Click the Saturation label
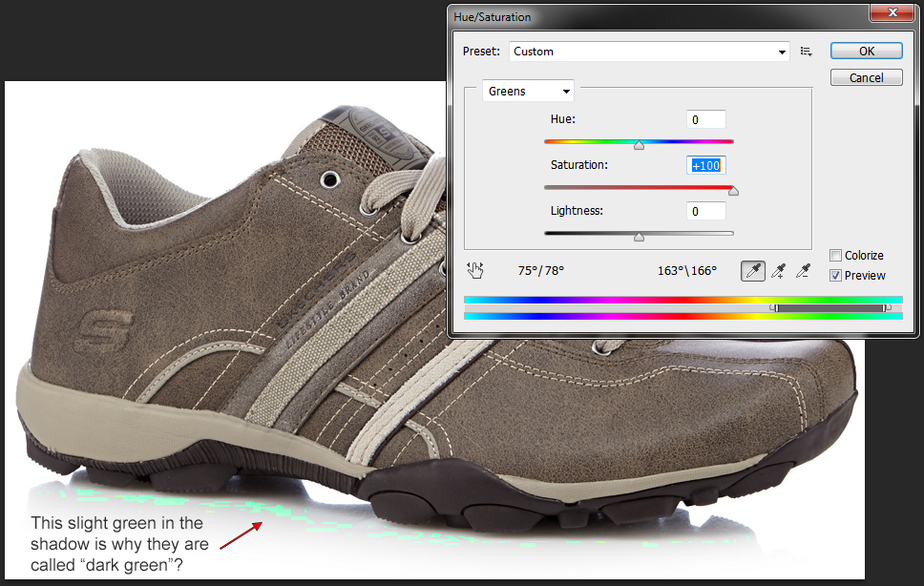 579,165
